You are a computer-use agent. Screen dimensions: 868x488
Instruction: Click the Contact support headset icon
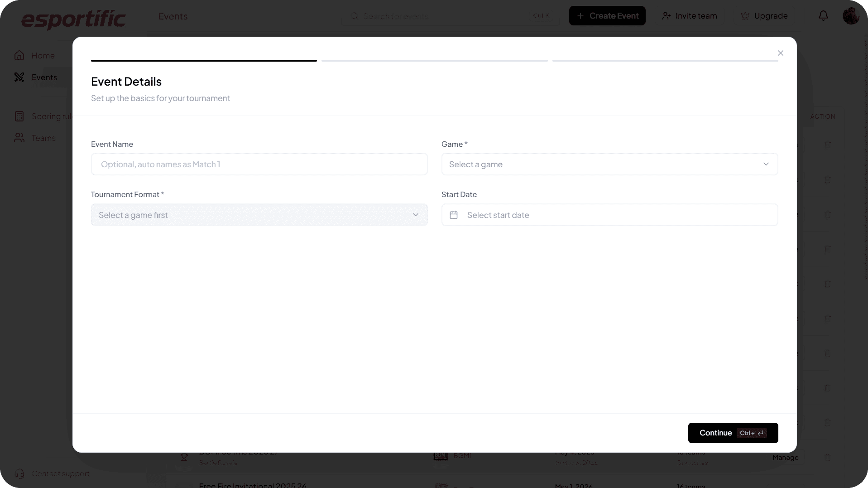19,474
